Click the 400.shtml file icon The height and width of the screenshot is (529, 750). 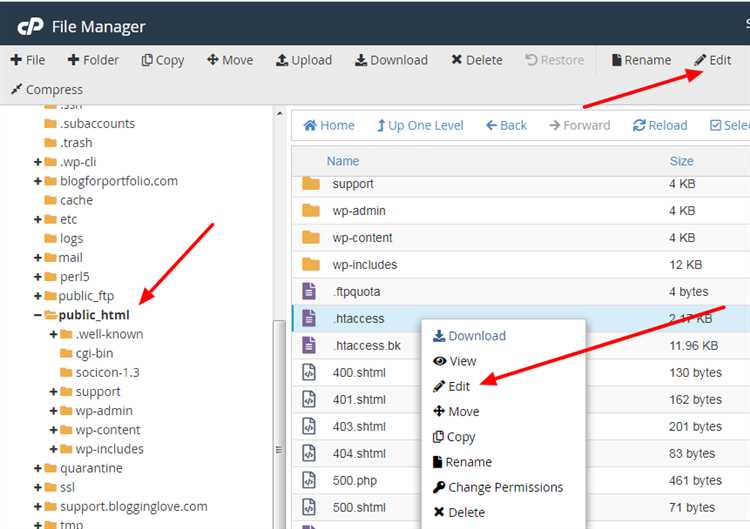[x=309, y=372]
